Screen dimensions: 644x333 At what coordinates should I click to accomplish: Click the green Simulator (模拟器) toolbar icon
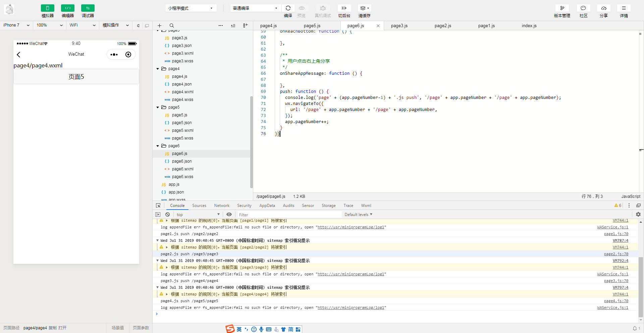coord(47,8)
